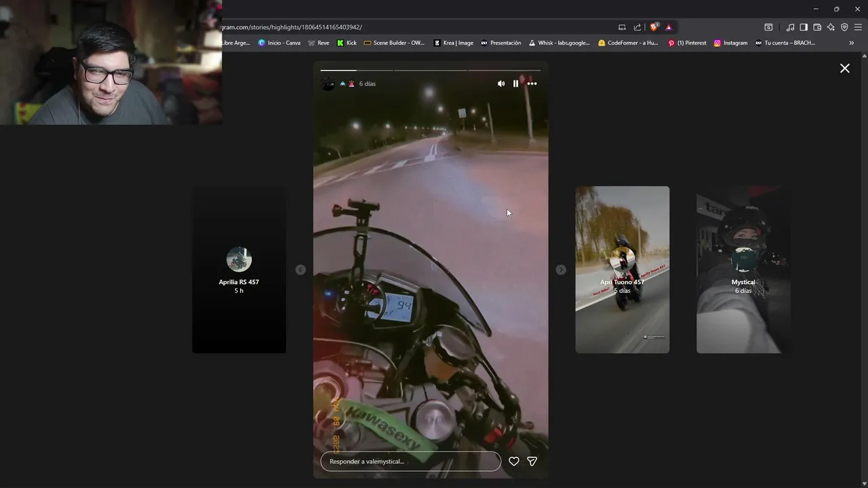Open the 'CodeFormer - a Hu...' bookmark
This screenshot has width=868, height=488.
coord(628,43)
